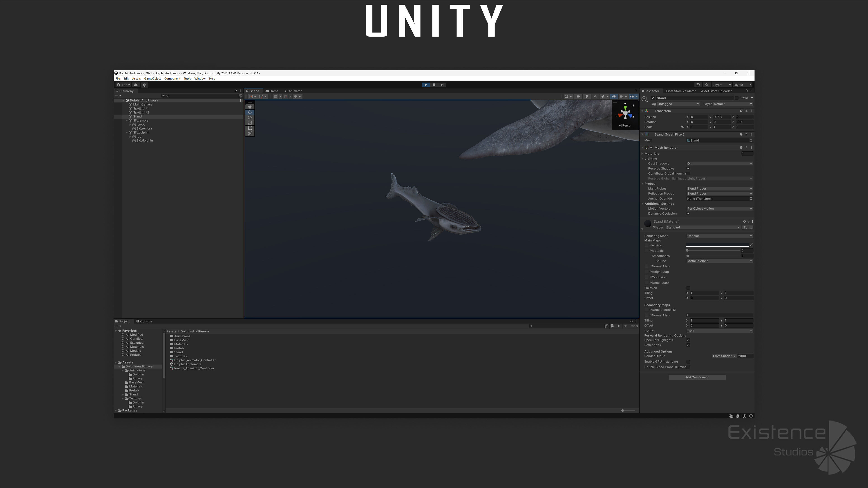This screenshot has width=868, height=488.
Task: Click the Albedo color swatch
Action: coord(717,245)
